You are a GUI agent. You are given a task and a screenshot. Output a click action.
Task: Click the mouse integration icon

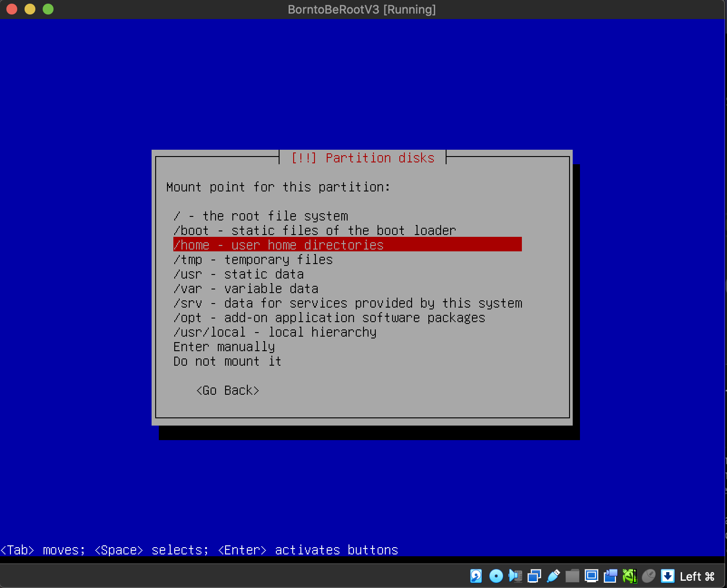pos(648,576)
